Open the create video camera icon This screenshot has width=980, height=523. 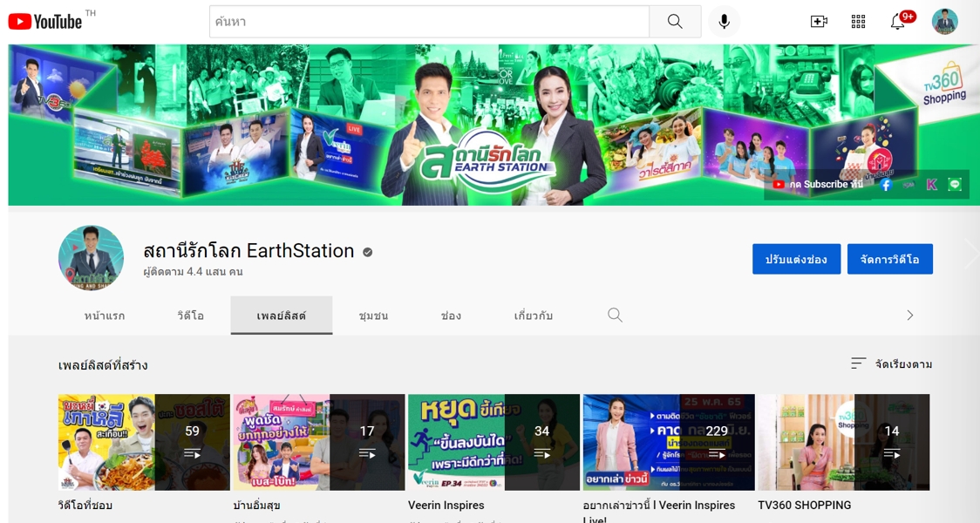(x=819, y=22)
